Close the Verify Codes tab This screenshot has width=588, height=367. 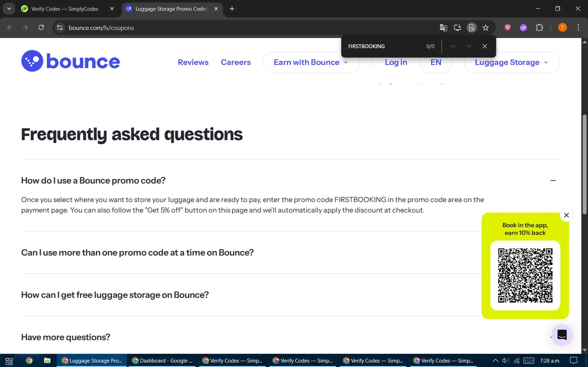pyautogui.click(x=112, y=9)
